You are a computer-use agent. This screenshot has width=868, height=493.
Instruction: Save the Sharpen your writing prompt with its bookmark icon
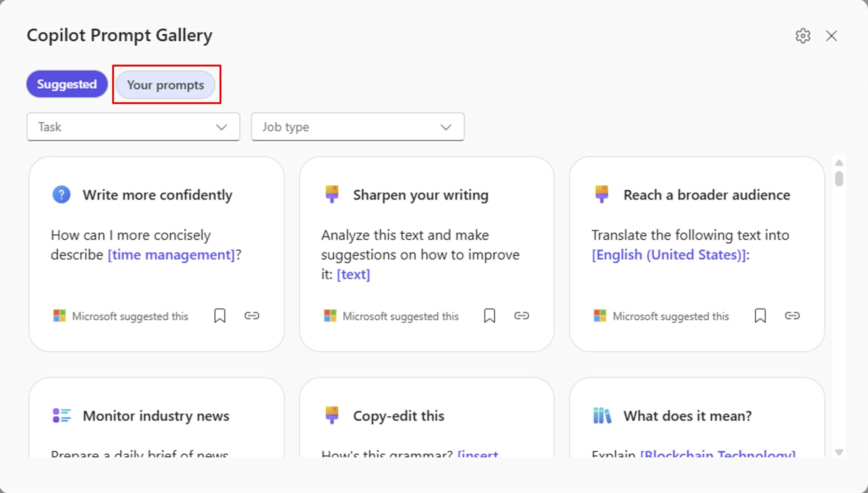489,316
